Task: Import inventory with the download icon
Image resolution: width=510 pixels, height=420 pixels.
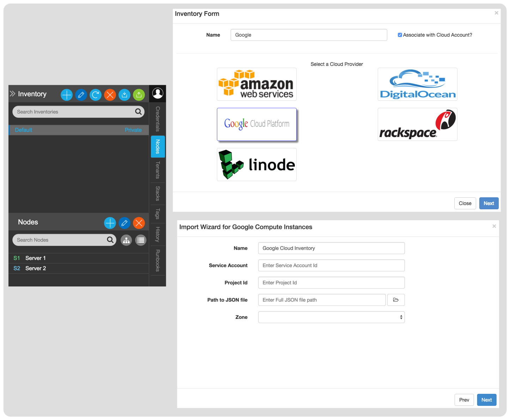Action: pyautogui.click(x=125, y=95)
